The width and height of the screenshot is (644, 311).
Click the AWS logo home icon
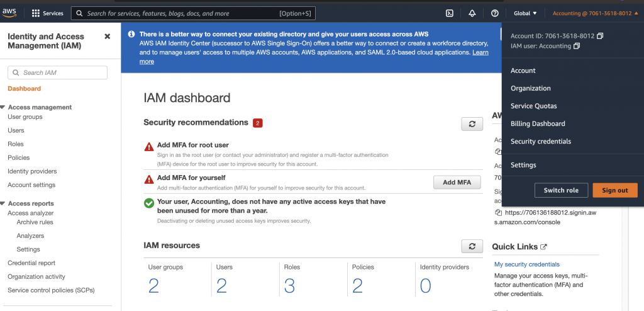9,13
